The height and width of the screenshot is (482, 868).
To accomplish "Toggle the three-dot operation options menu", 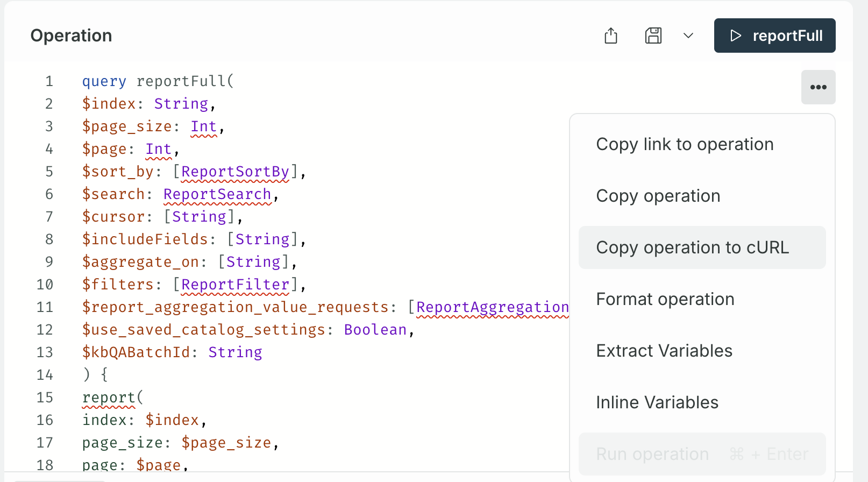I will tap(819, 87).
